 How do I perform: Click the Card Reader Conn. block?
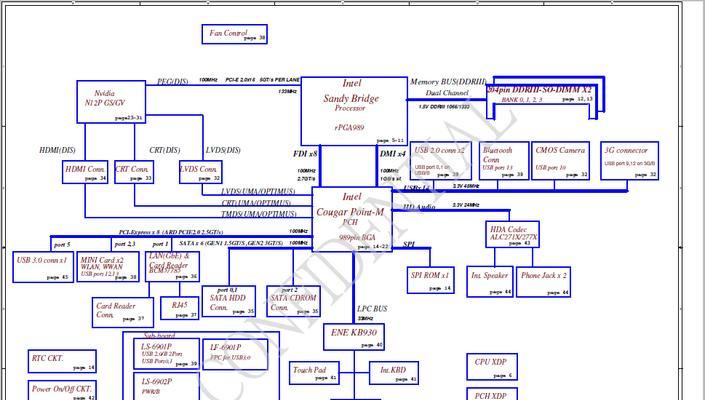pyautogui.click(x=123, y=312)
